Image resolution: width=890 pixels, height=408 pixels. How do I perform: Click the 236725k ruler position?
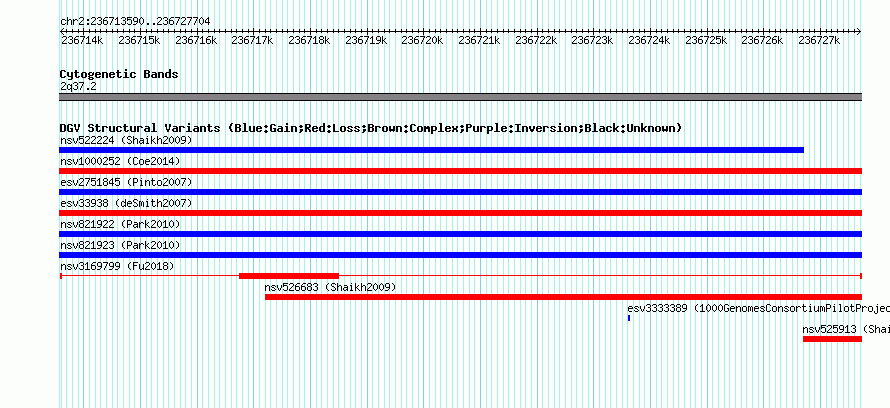click(x=706, y=40)
